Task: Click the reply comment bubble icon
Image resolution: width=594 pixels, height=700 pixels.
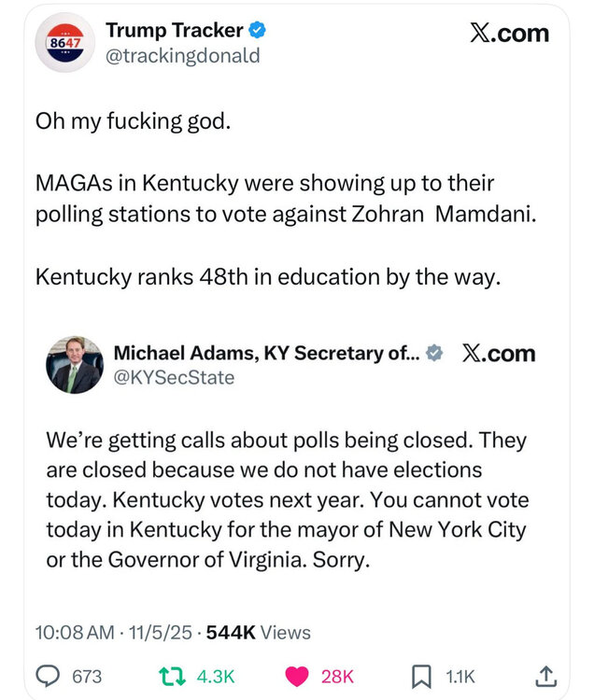Action: click(x=47, y=676)
